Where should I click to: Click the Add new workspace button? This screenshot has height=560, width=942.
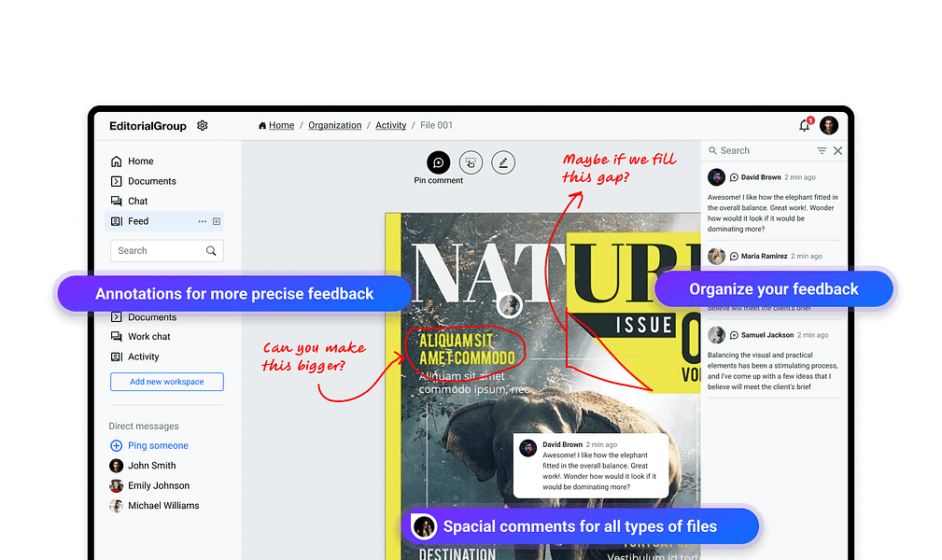(167, 382)
